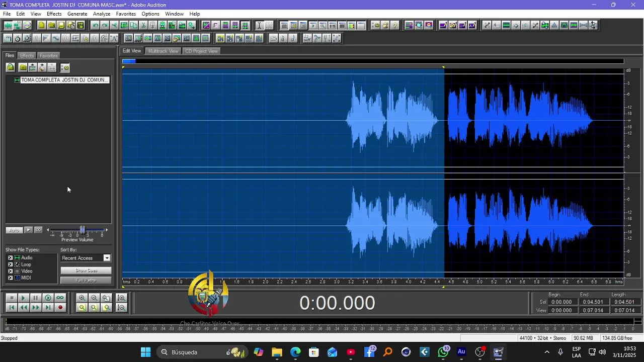Click the metronome icon in second toolbar row
644x362 pixels.
tap(18, 38)
